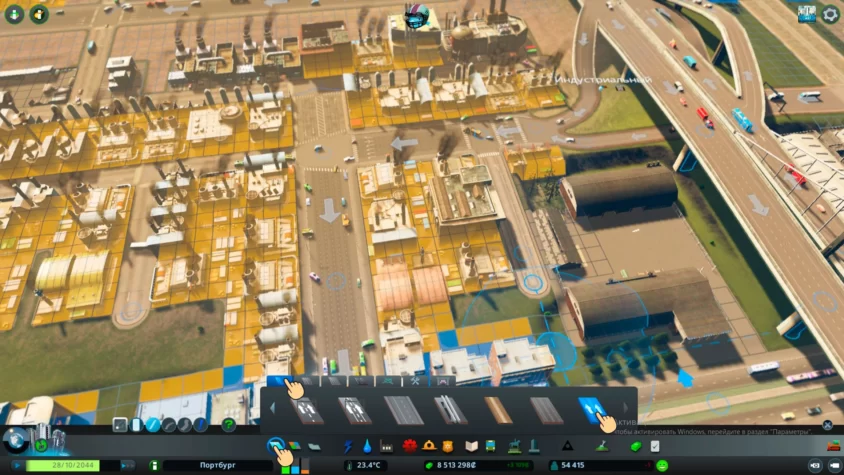
Task: Select the highway with barrier thumbnail
Action: click(x=451, y=411)
